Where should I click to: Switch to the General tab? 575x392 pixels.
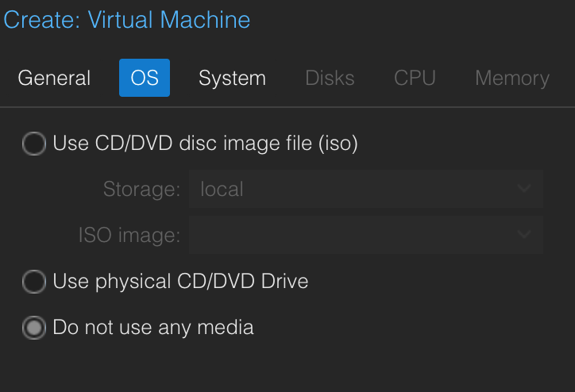[54, 78]
